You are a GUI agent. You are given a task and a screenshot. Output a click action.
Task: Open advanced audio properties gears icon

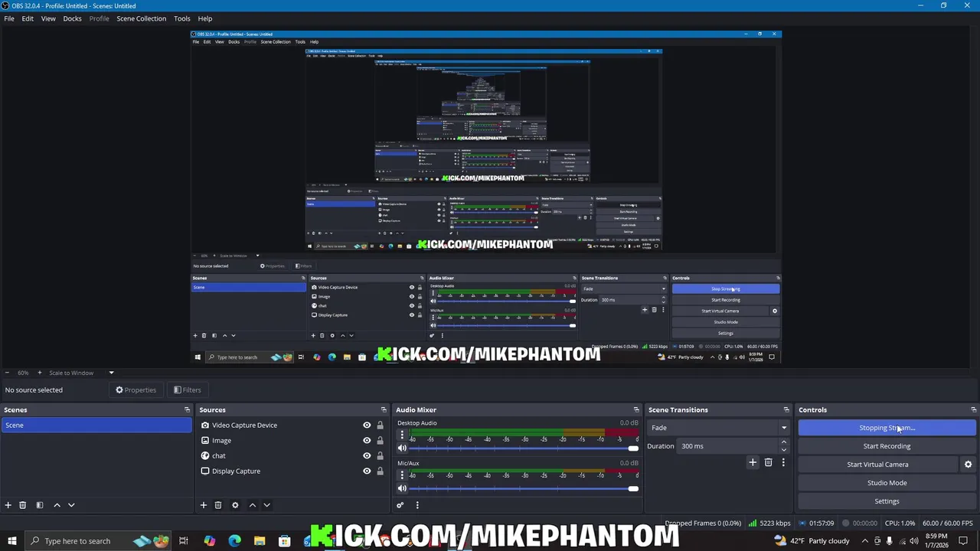tap(400, 505)
